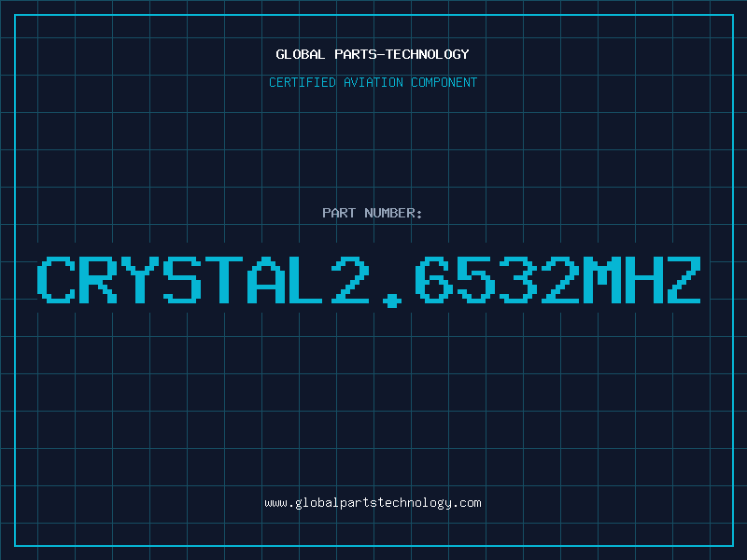Select the final letter Z in MHZ
The width and height of the screenshot is (747, 560).
(684, 280)
